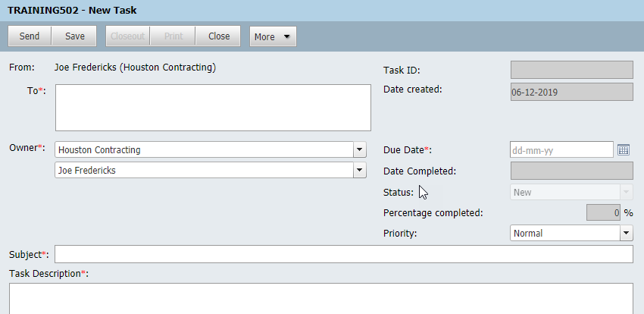Open the Joe Fredericks owner dropdown
The image size is (644, 314).
coord(360,171)
